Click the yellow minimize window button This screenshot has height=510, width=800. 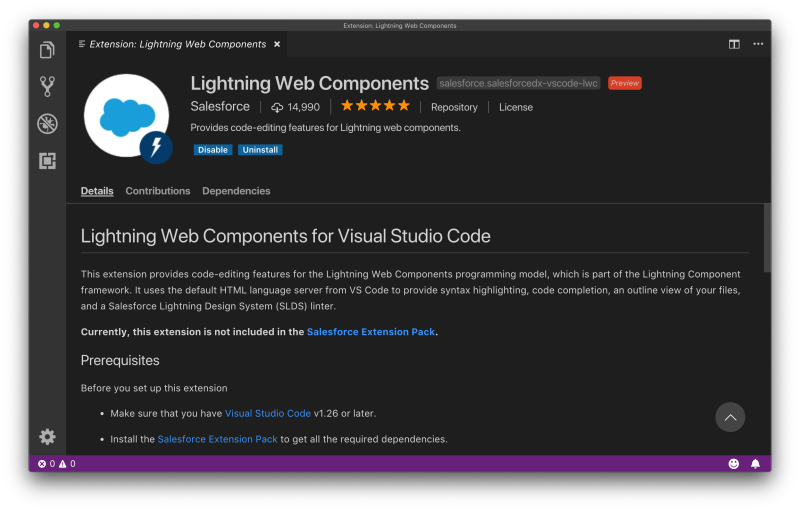(x=46, y=25)
